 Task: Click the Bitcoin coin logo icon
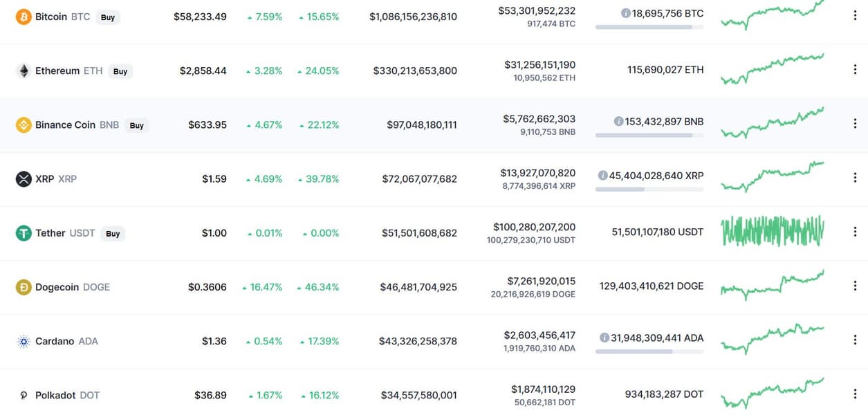pos(24,17)
